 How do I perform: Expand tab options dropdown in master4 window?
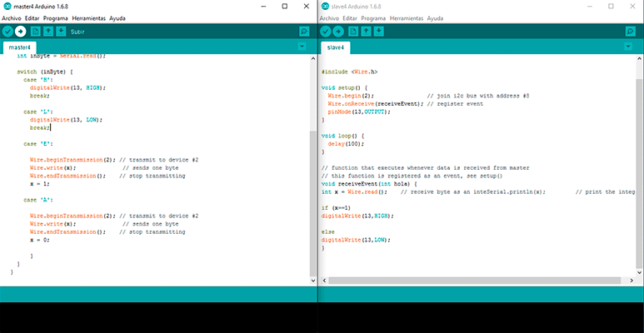(x=302, y=47)
